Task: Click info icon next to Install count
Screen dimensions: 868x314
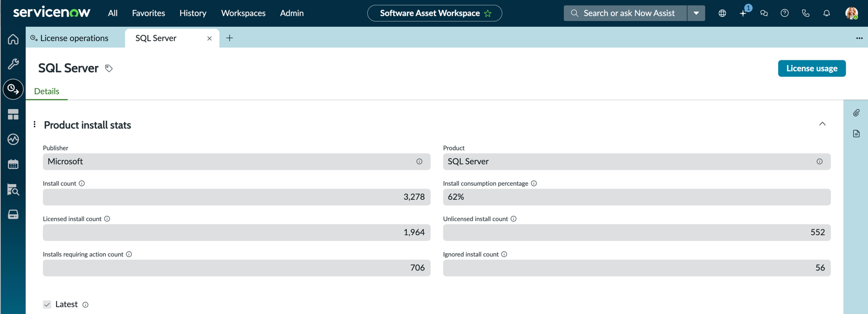Action: [x=82, y=184]
